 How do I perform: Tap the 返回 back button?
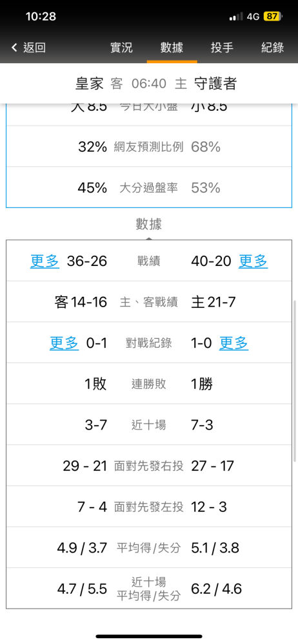tap(28, 48)
